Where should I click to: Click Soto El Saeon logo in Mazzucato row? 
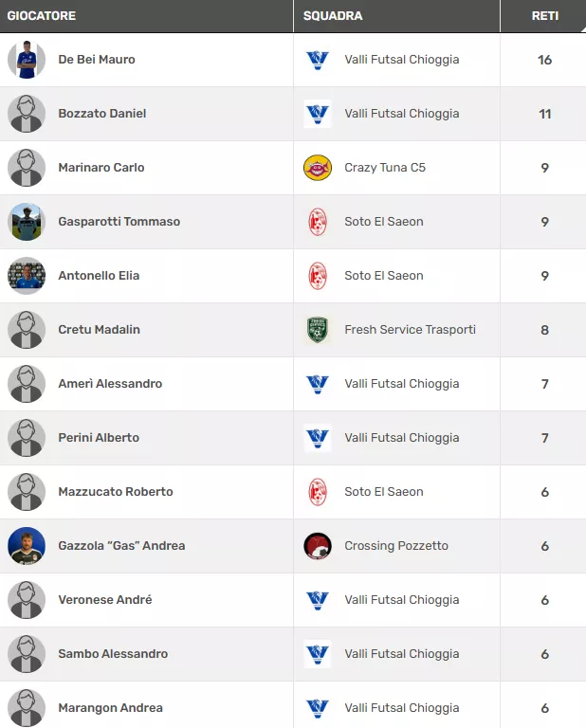click(x=317, y=492)
